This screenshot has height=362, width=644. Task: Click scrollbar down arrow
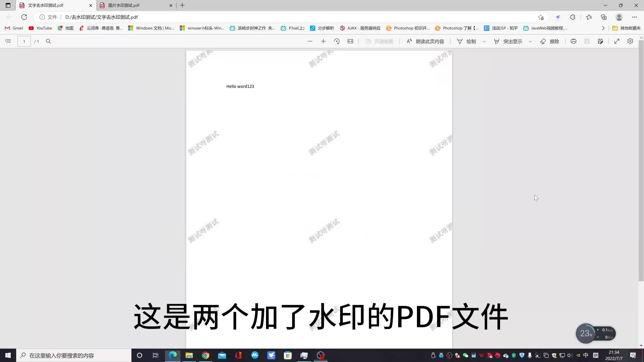(x=641, y=346)
